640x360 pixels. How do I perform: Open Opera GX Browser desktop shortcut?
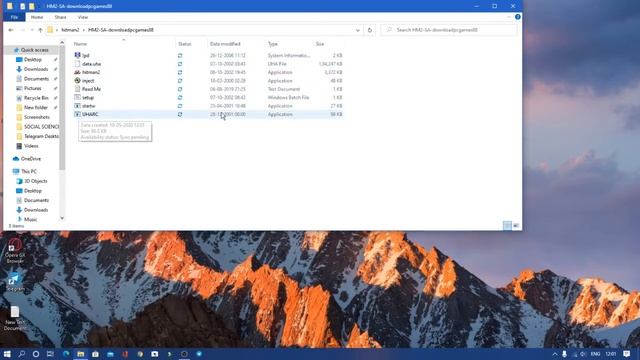pos(15,251)
